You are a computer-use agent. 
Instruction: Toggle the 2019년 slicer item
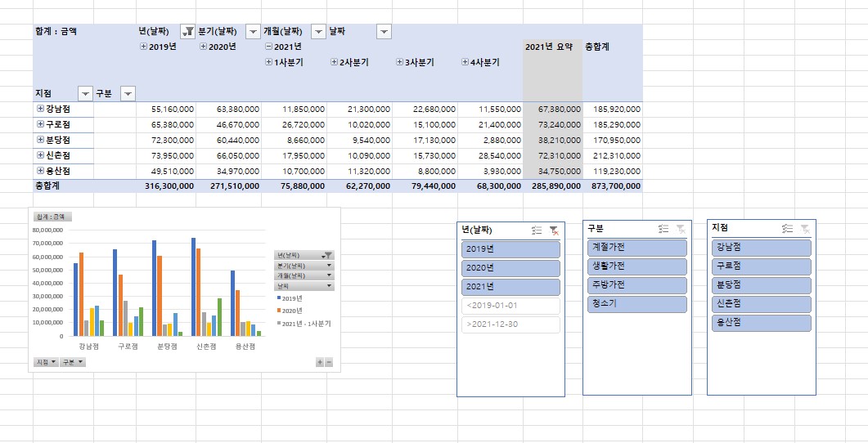510,249
